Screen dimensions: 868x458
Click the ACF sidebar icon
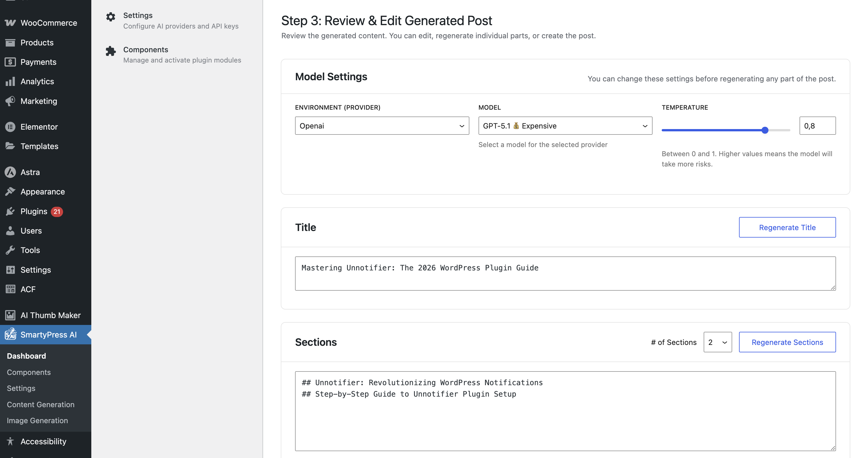point(10,289)
